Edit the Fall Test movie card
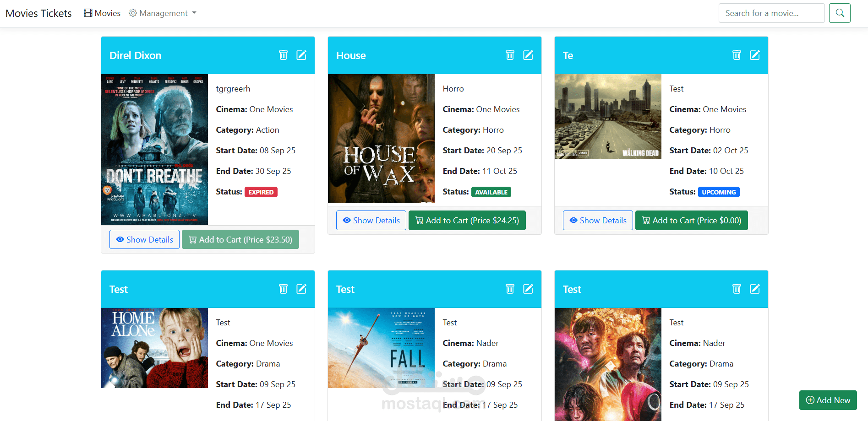Viewport: 868px width, 421px height. (528, 289)
